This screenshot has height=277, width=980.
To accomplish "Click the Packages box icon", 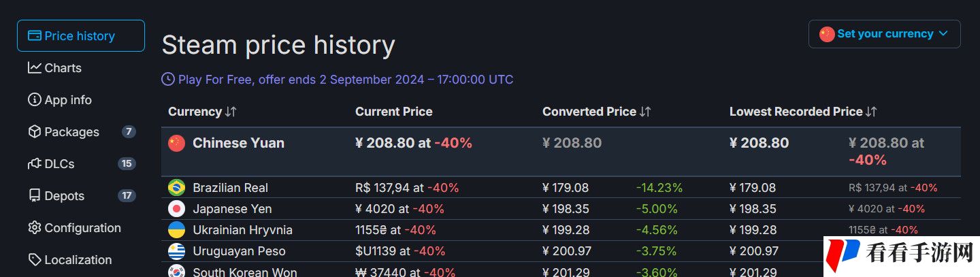I will pos(34,132).
